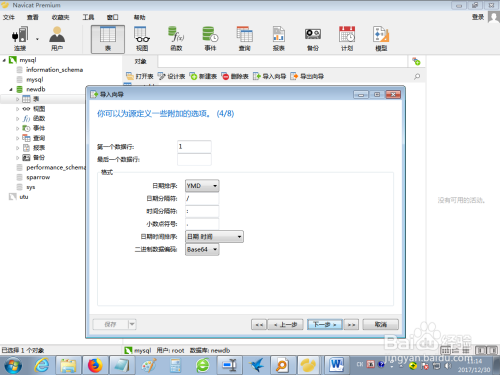Open the Event toolbar icon
The width and height of the screenshot is (500, 375).
(210, 39)
